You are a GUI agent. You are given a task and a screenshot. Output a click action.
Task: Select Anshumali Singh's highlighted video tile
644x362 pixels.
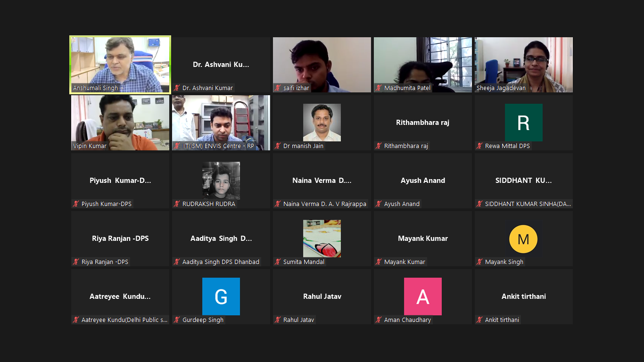[x=120, y=65]
